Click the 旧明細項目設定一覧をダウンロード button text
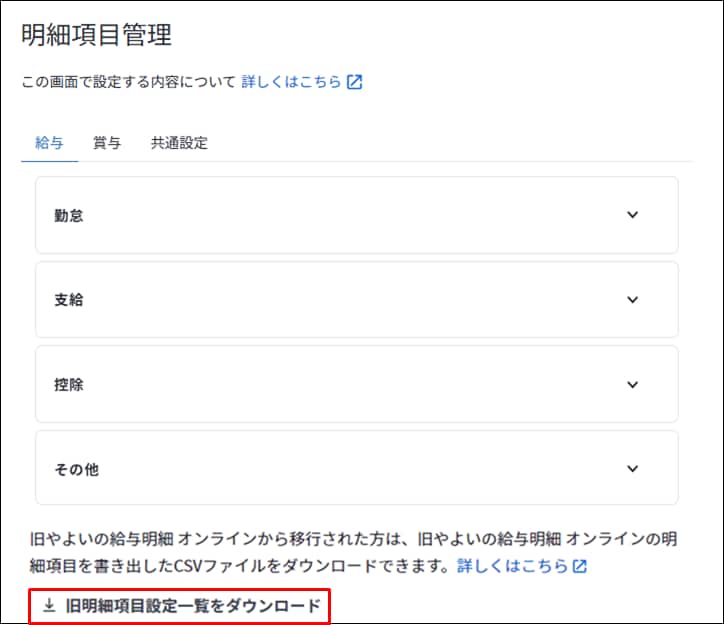 193,605
